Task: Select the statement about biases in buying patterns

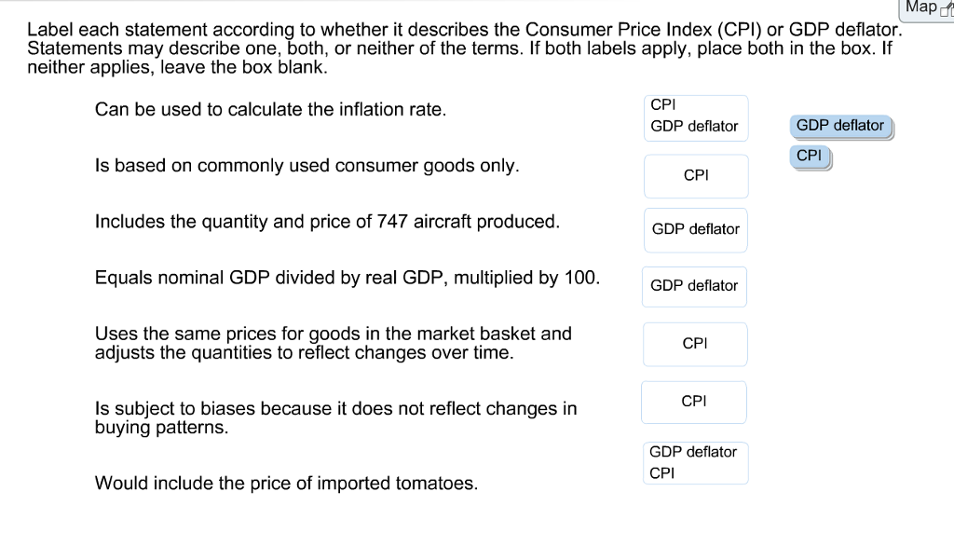Action: click(x=335, y=417)
